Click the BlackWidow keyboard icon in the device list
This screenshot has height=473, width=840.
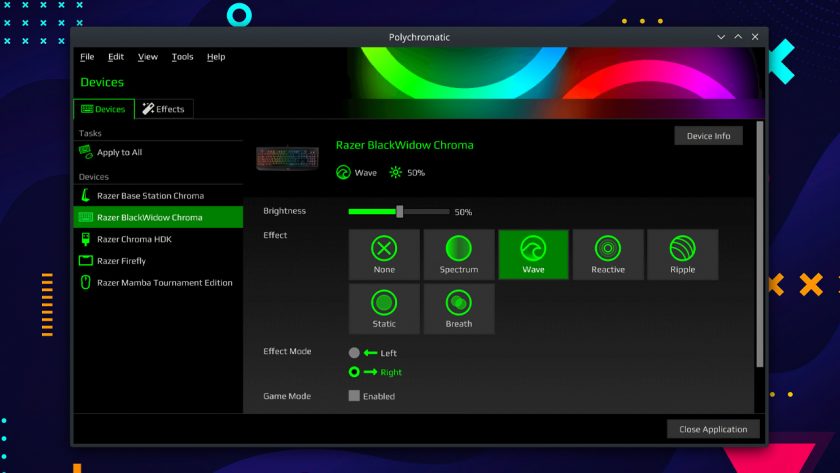pos(86,217)
